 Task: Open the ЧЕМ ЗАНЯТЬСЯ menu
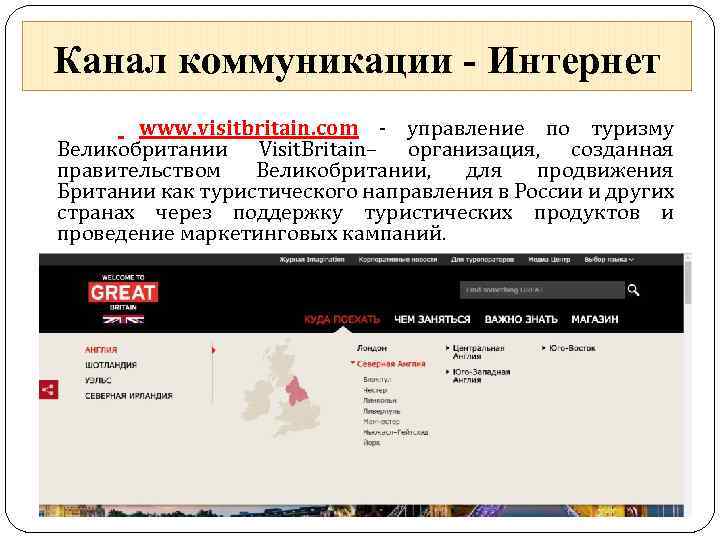[432, 319]
